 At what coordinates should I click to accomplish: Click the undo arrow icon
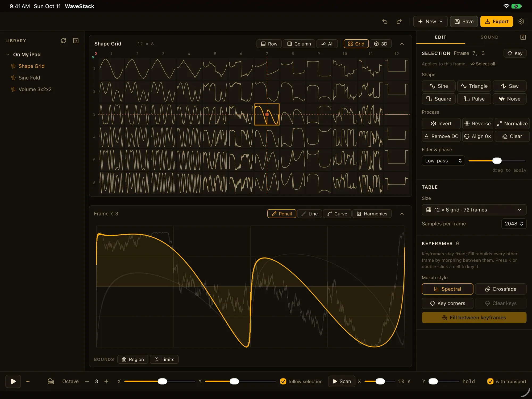385,22
